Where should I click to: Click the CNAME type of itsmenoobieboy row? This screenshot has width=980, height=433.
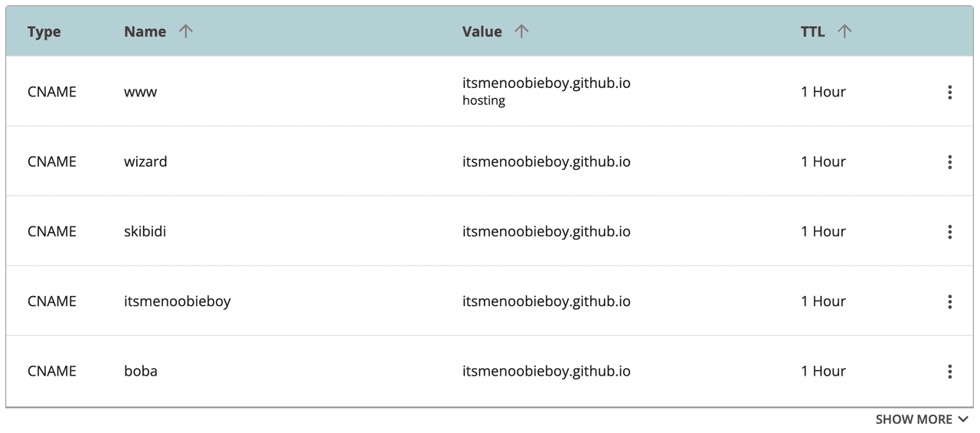point(52,301)
